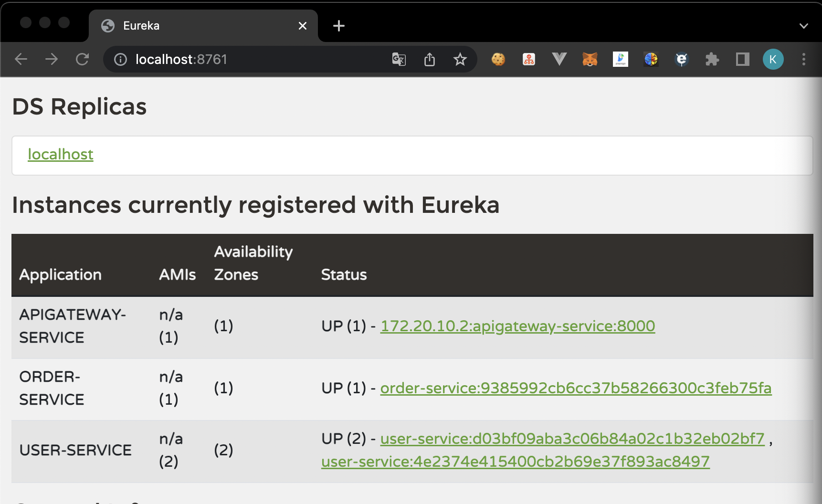Select the USER-SERVICE availability zones (2) cell

click(x=223, y=450)
